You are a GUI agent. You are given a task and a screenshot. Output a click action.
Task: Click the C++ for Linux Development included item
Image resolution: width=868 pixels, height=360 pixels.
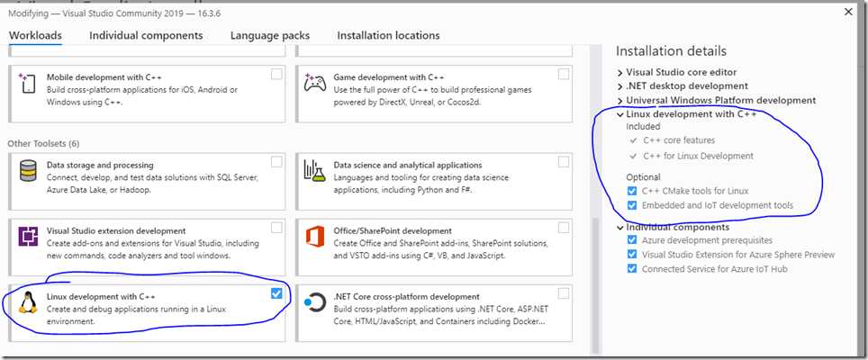[x=698, y=156]
